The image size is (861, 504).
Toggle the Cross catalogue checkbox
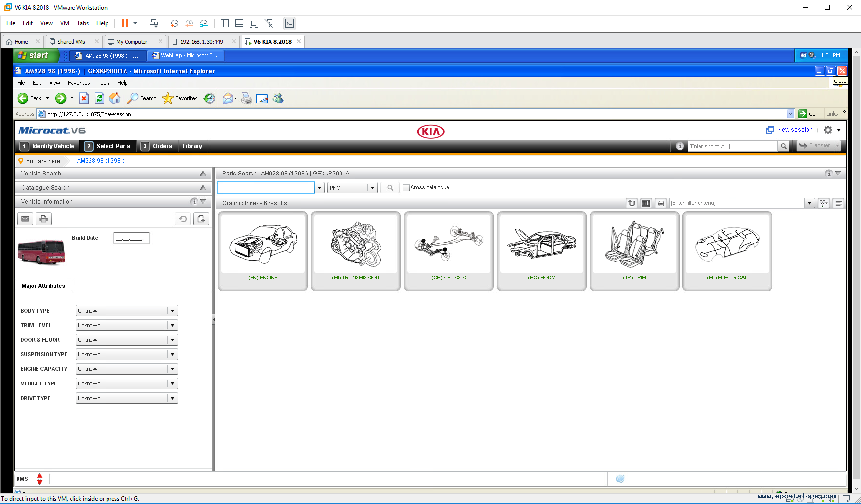[406, 188]
